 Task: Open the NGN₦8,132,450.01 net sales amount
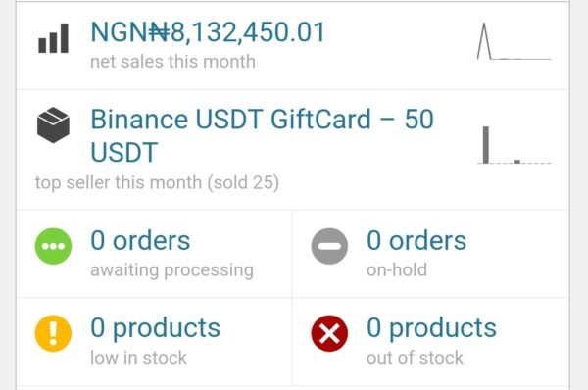tap(208, 32)
